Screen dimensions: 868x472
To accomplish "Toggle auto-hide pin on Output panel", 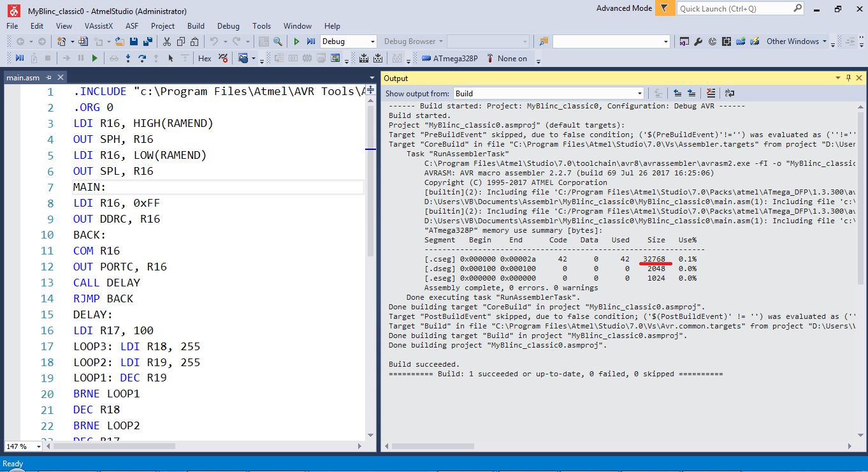I will pos(848,78).
